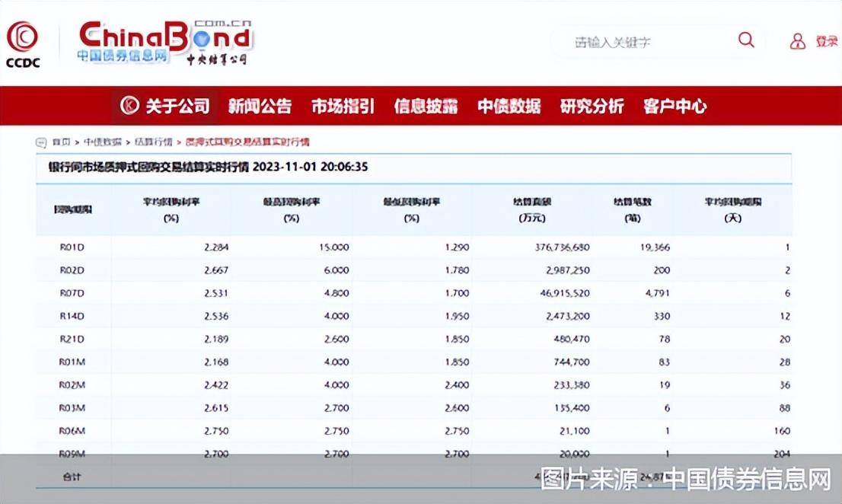
Task: Click 首页 in the breadcrumb
Action: (x=61, y=142)
